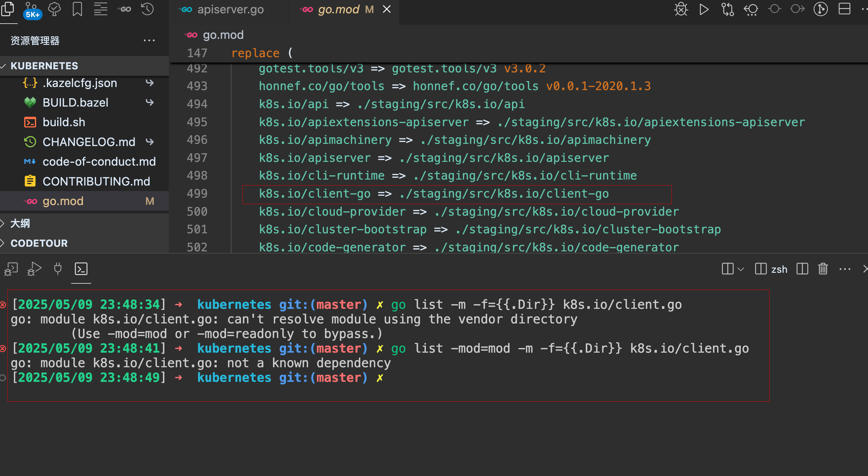Open the Timeline history icon
The width and height of the screenshot is (868, 476).
click(x=147, y=9)
